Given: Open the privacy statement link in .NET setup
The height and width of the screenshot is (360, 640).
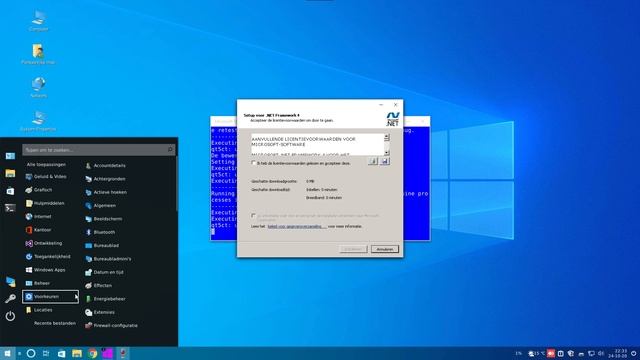Looking at the screenshot, I should (297, 226).
